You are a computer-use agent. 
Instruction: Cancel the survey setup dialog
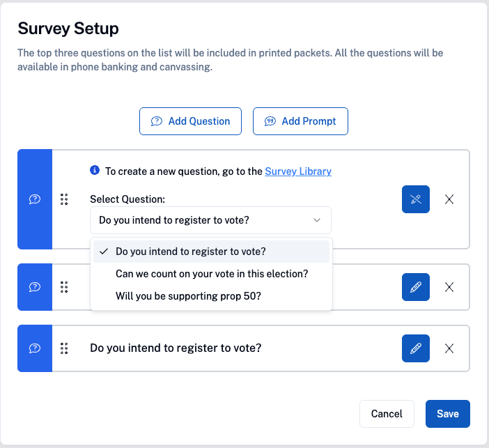pyautogui.click(x=387, y=414)
